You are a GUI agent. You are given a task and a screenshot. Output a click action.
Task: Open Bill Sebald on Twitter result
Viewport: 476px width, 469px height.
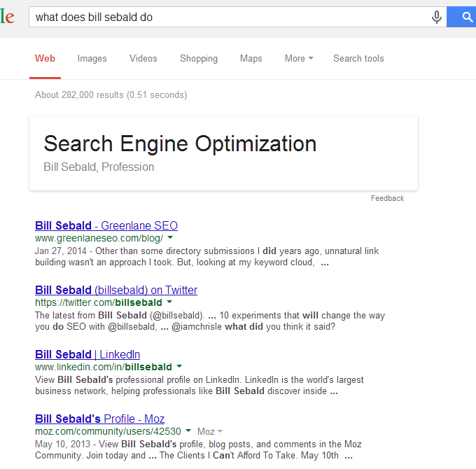116,290
